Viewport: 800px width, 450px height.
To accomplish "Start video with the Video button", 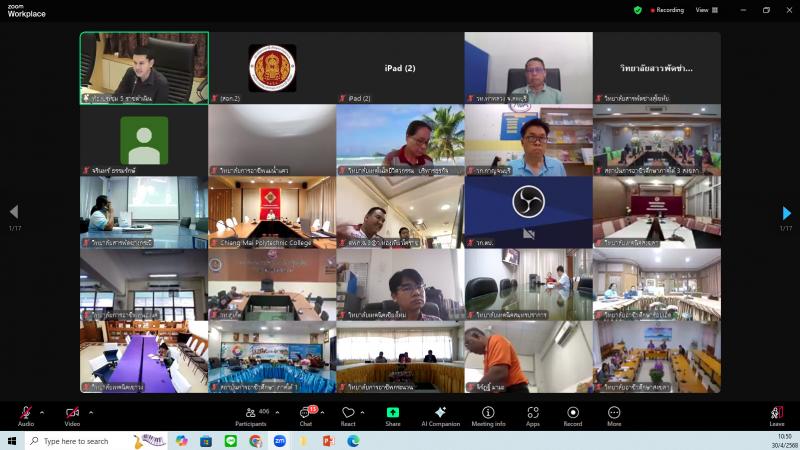I will point(72,416).
